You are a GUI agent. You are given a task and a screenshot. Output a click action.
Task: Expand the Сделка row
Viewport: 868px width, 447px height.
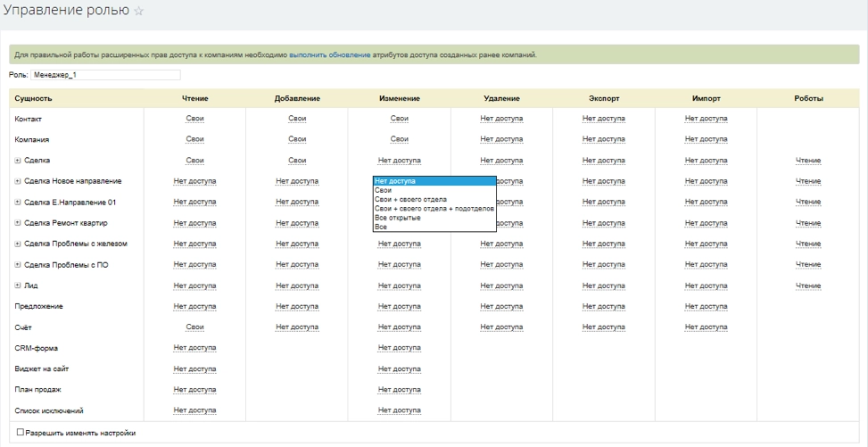(18, 161)
